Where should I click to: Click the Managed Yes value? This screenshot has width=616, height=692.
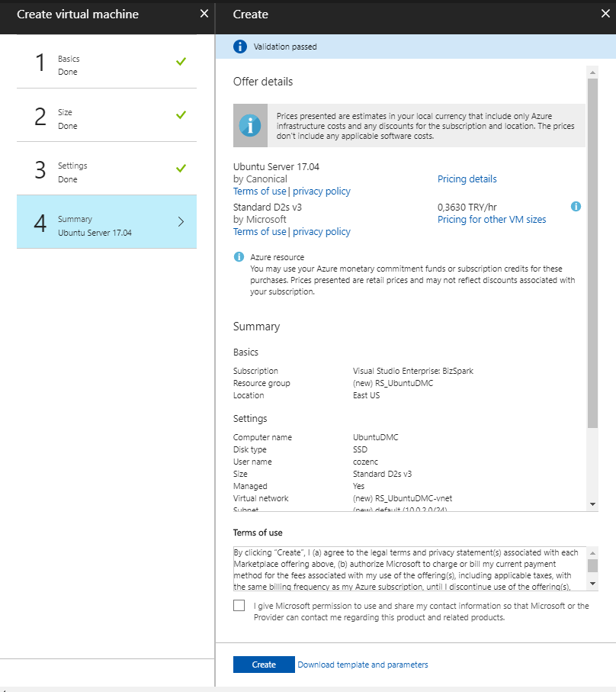point(358,486)
